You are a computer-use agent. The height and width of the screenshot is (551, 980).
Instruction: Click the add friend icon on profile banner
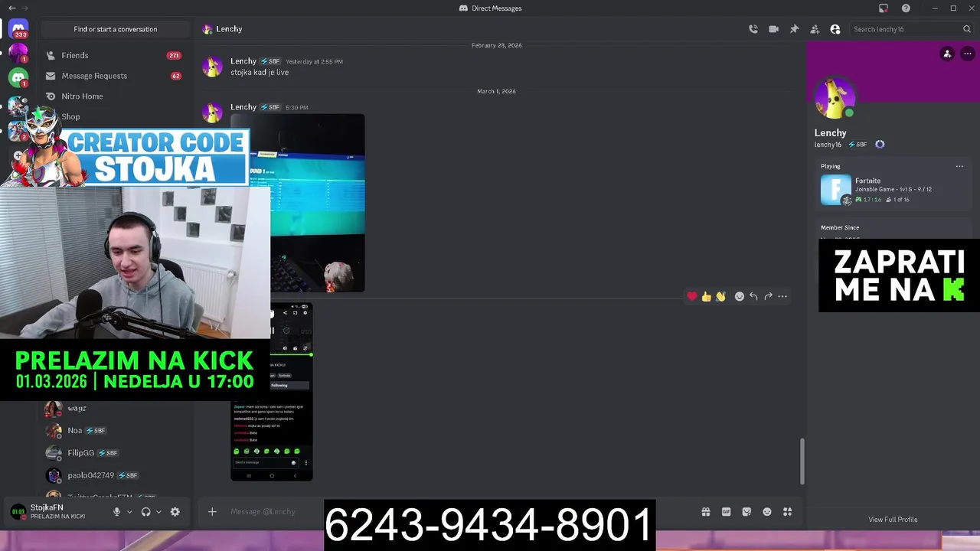[947, 54]
